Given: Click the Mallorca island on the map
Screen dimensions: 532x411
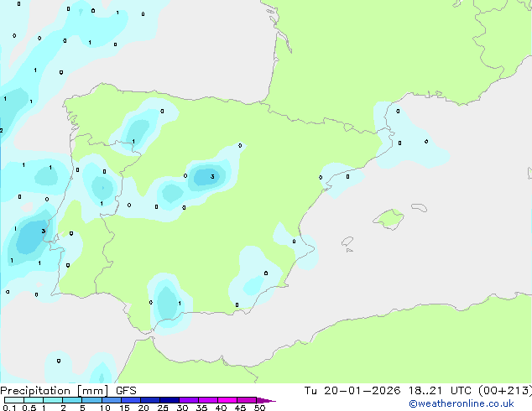Looking at the screenshot, I should (389, 219).
